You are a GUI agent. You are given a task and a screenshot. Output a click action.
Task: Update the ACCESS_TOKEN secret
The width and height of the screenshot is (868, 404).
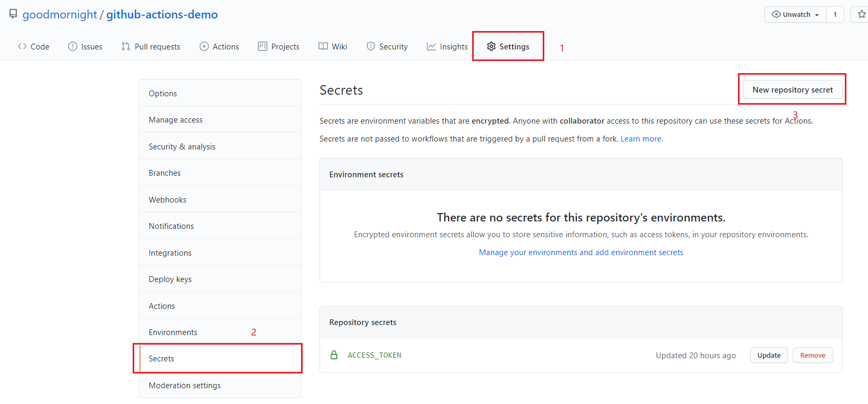769,355
